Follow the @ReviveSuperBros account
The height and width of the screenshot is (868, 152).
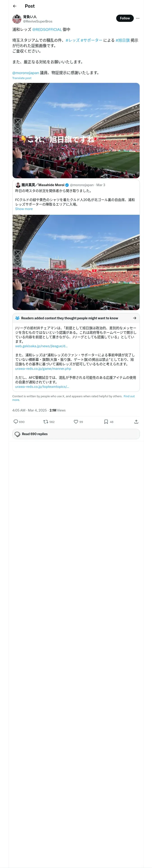tap(125, 18)
